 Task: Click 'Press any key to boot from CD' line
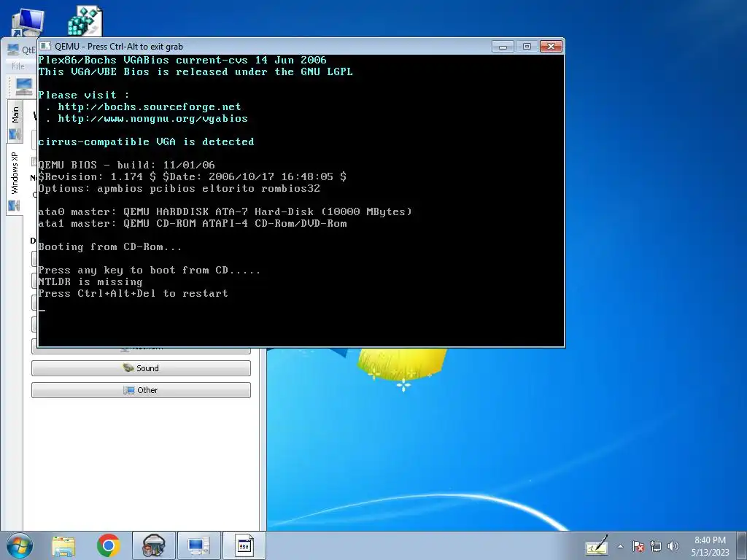[149, 270]
